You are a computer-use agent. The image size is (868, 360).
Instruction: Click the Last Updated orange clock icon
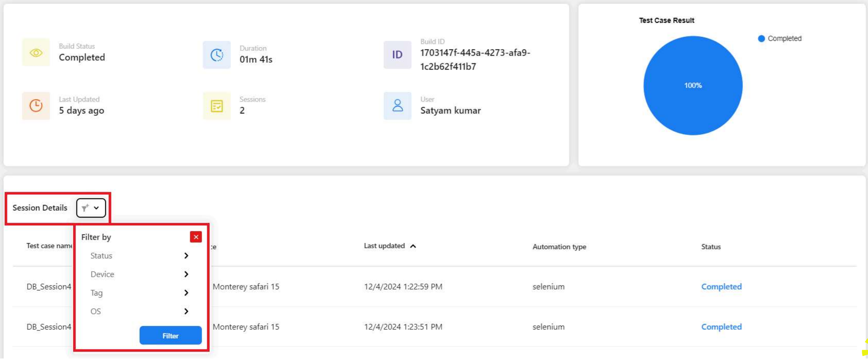[36, 106]
